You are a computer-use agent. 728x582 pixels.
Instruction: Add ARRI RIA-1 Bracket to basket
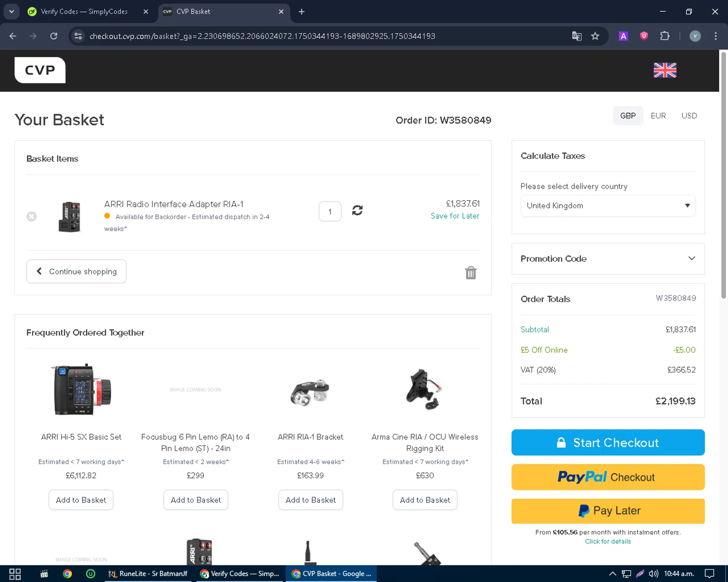[311, 500]
